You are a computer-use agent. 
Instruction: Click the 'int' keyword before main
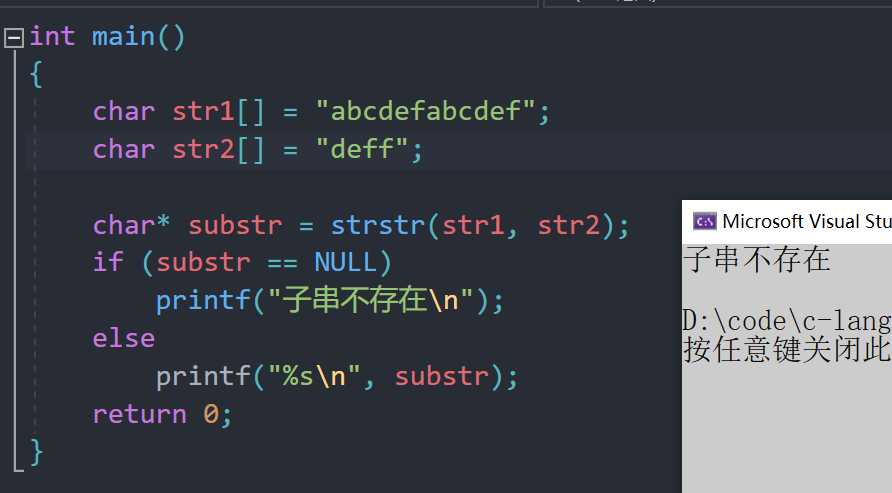pos(52,36)
